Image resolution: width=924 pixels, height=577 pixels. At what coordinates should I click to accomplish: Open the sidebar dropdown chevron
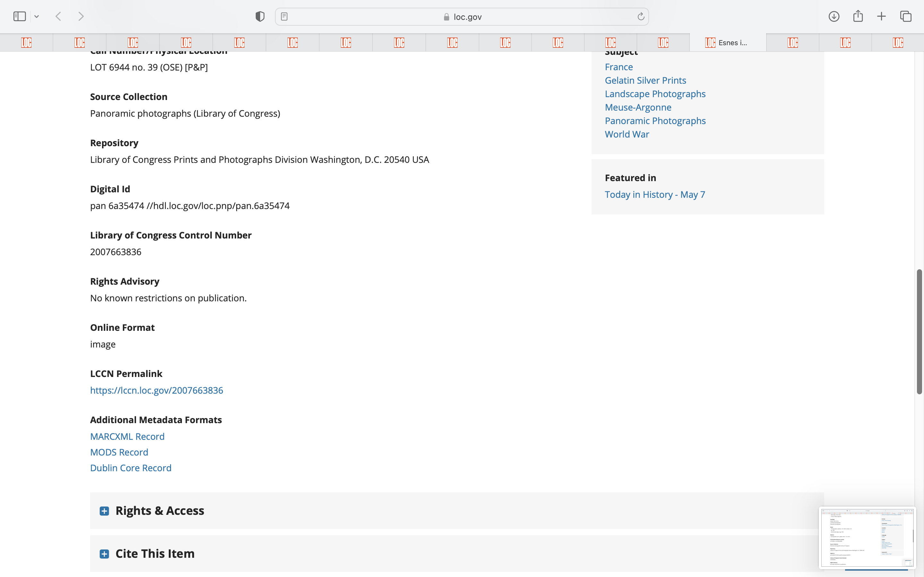tap(37, 16)
